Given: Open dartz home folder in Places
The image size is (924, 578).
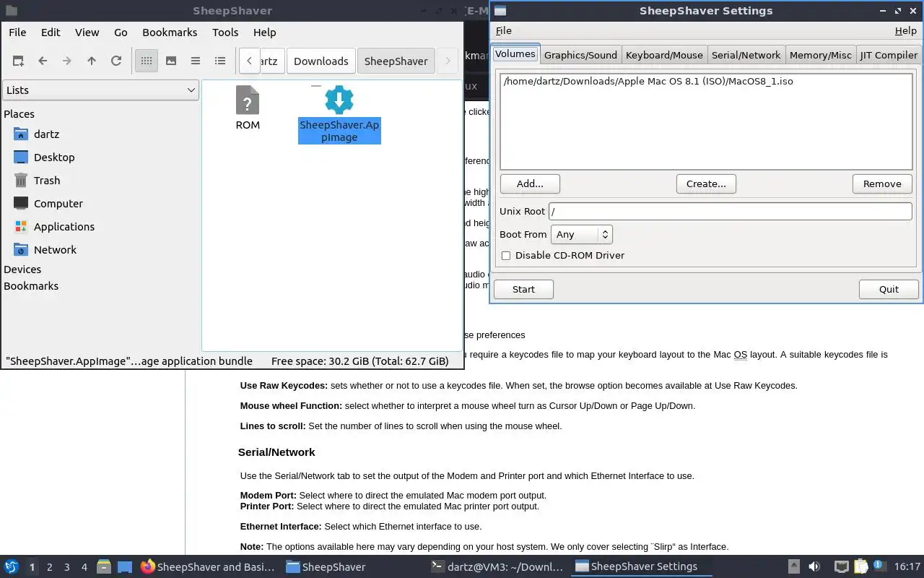Looking at the screenshot, I should 46,134.
